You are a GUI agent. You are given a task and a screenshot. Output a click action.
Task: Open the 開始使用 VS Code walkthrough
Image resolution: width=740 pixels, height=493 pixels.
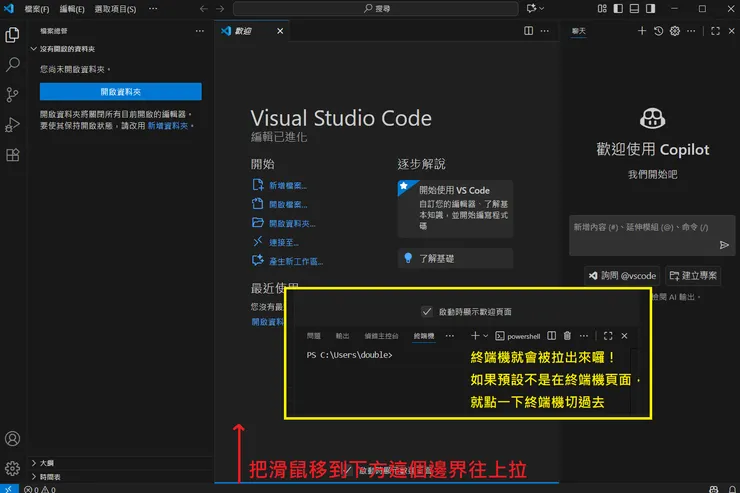coord(455,209)
